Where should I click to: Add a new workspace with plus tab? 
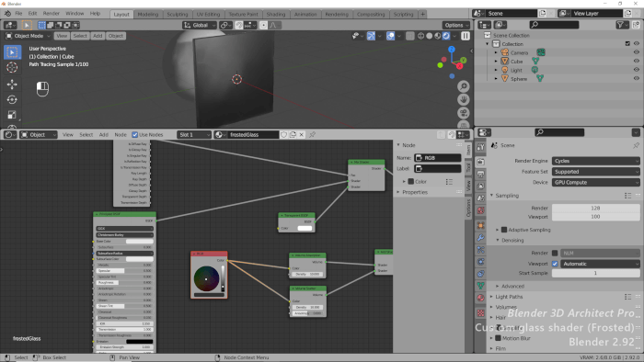[x=422, y=14]
